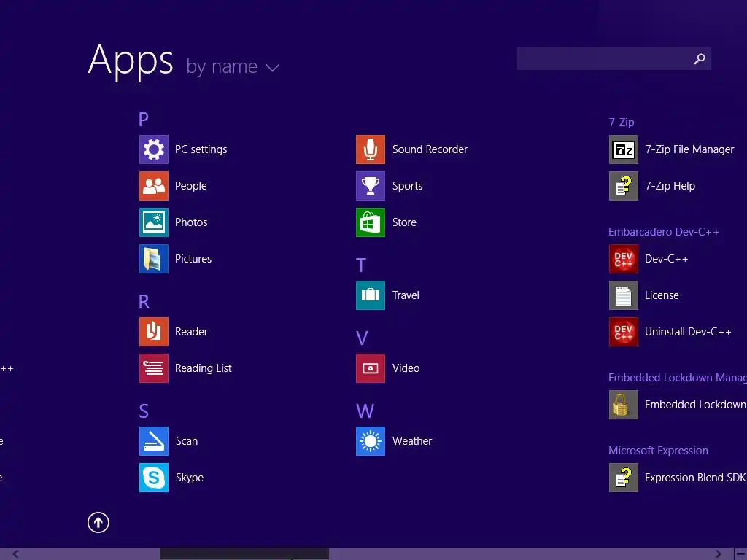Click the 'Reading List' label text
The height and width of the screenshot is (560, 747).
pos(203,368)
